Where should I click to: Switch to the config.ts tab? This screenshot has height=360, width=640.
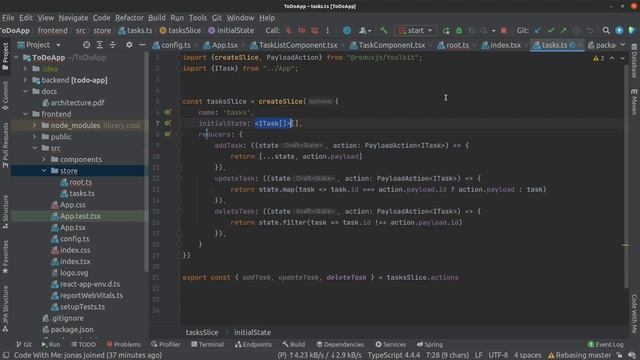tap(172, 45)
